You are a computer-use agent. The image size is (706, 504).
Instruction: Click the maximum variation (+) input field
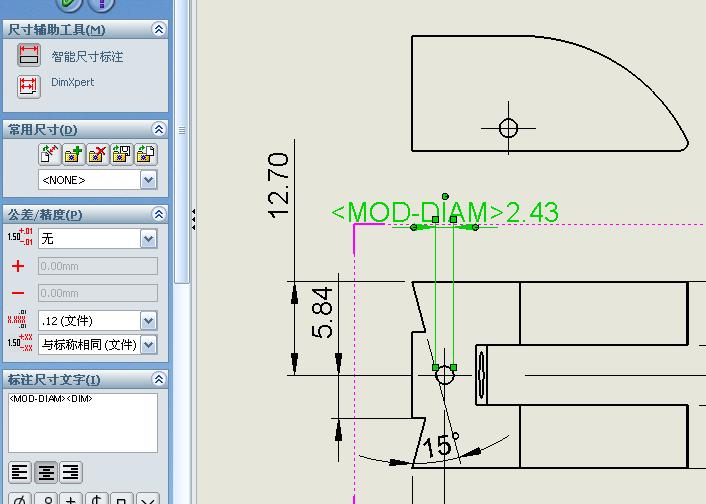tap(98, 266)
